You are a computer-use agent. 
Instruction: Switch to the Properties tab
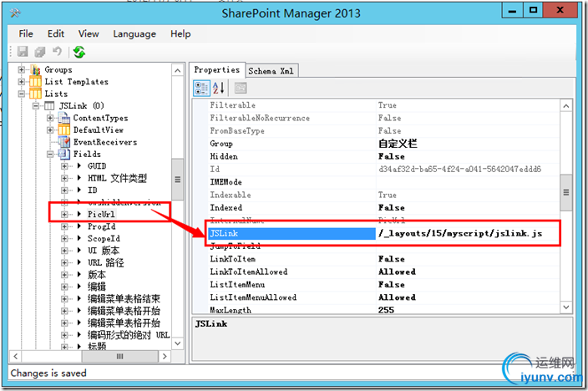click(217, 70)
